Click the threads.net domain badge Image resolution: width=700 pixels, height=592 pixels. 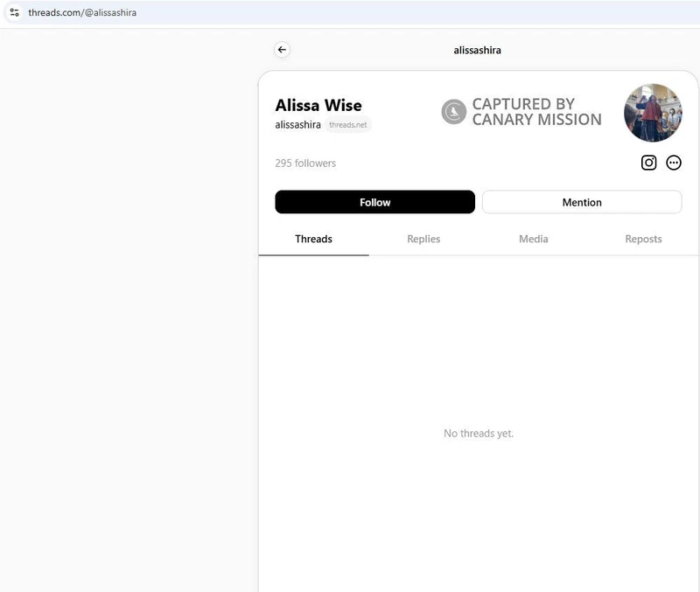(348, 125)
